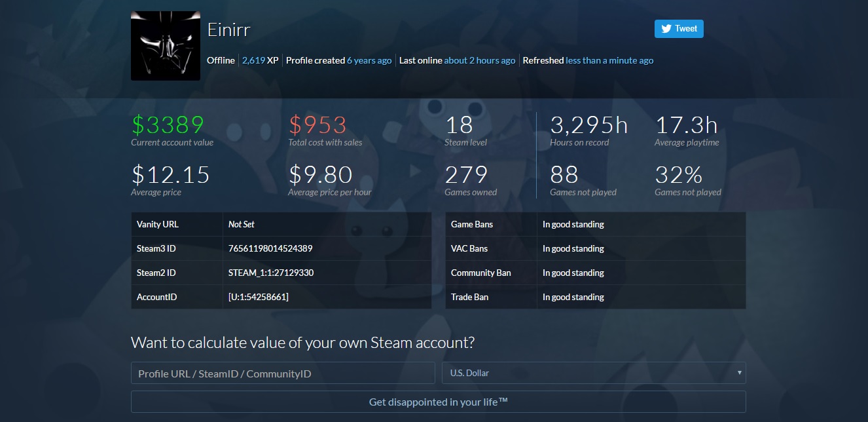Select the 88 games not played value
The image size is (868, 422).
[564, 174]
